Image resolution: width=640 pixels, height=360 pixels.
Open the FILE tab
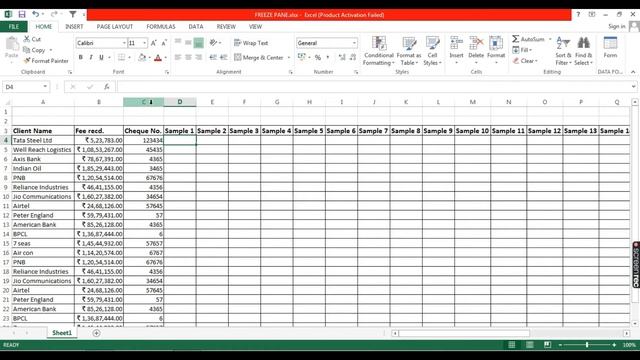14,27
